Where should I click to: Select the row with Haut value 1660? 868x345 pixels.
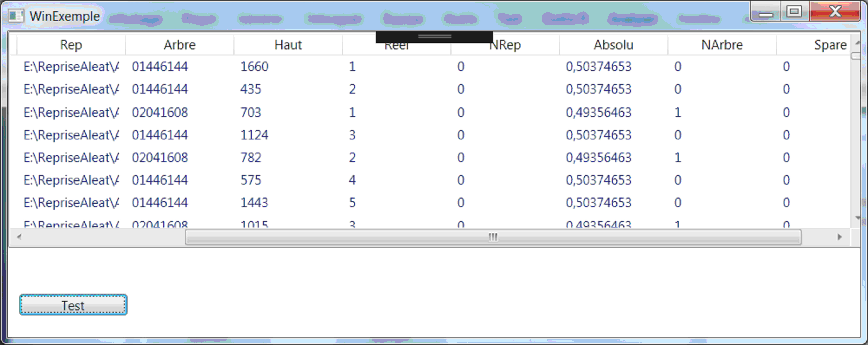coord(254,67)
